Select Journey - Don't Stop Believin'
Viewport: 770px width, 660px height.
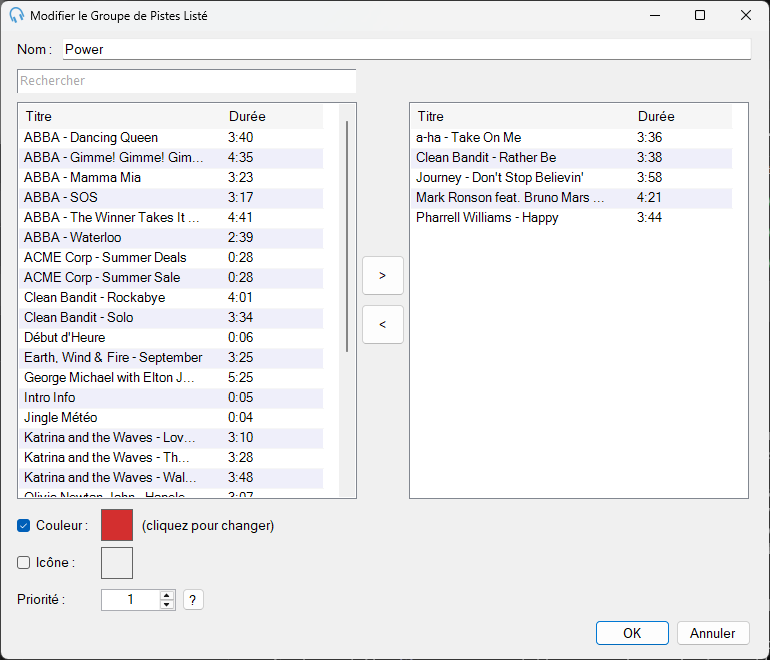[572, 178]
